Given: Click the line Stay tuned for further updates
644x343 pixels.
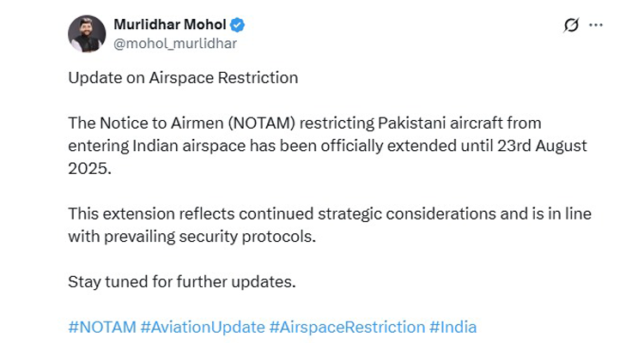Looking at the screenshot, I should pyautogui.click(x=182, y=282).
